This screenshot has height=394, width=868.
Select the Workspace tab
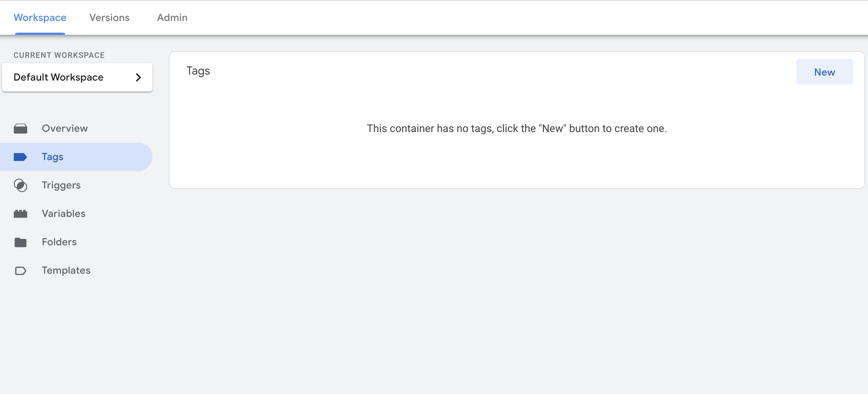pyautogui.click(x=40, y=18)
